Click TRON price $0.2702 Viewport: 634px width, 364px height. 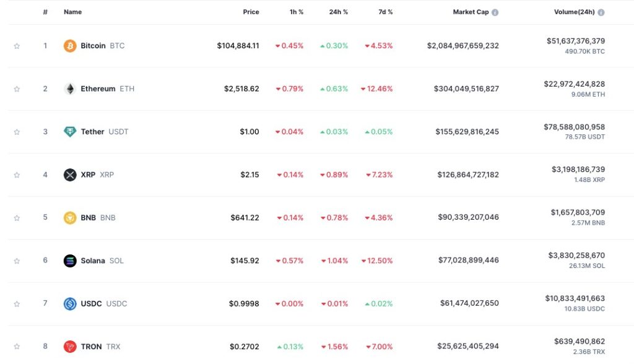[x=245, y=346]
